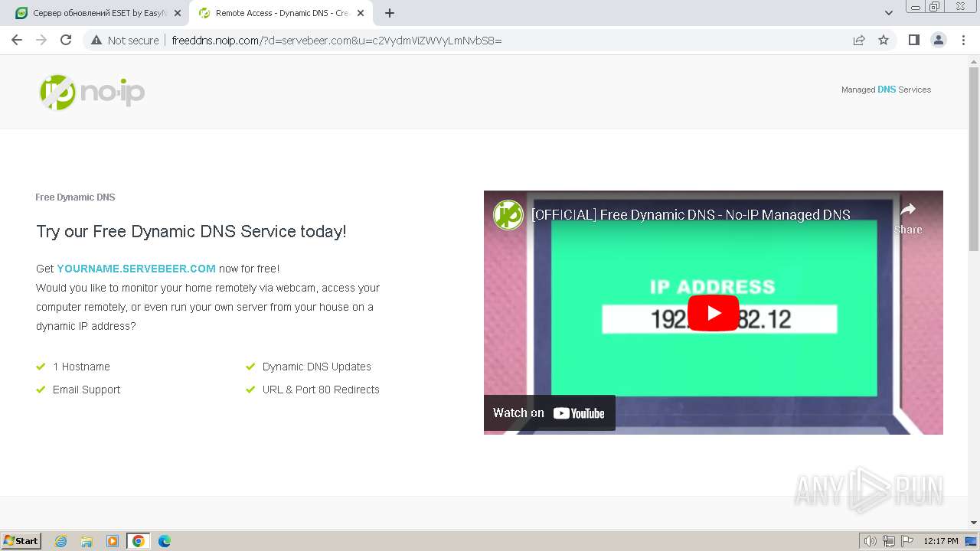The height and width of the screenshot is (551, 980).
Task: Open the network tray icon
Action: 888,541
